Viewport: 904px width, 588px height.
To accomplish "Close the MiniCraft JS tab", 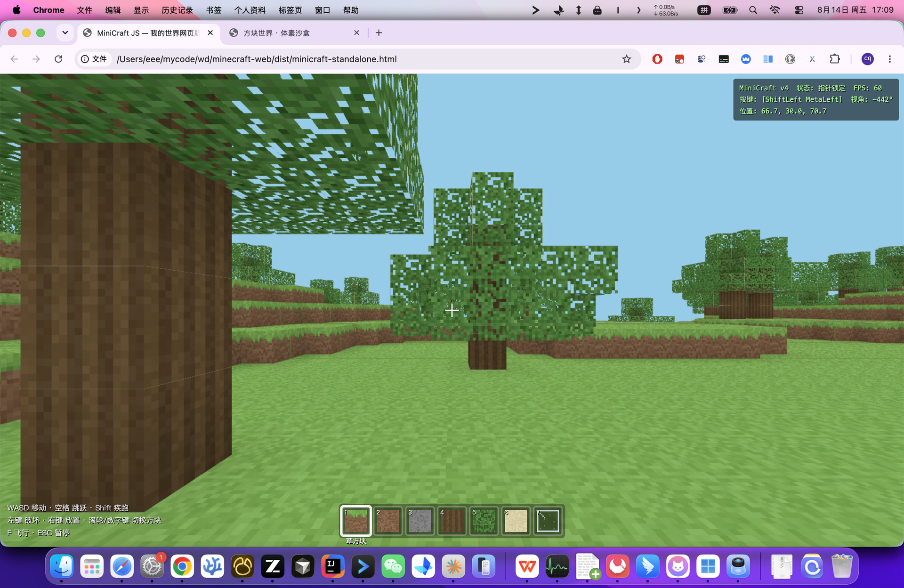I will click(210, 32).
